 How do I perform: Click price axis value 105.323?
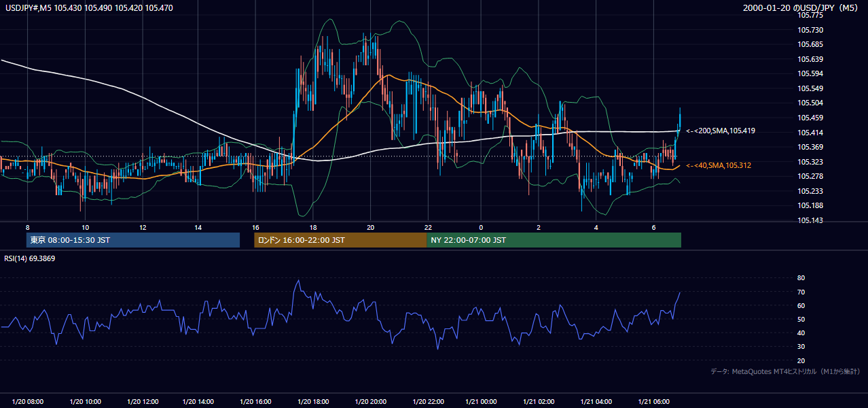coord(810,162)
